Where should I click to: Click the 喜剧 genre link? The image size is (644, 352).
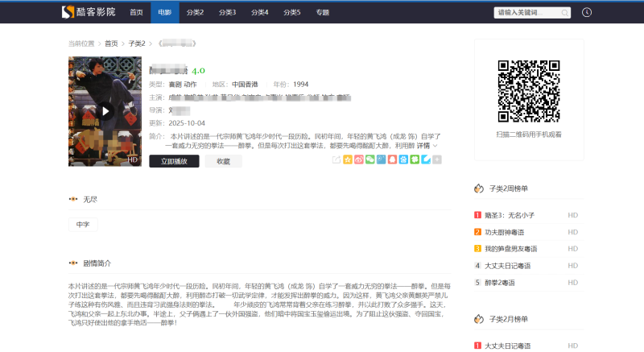coord(175,85)
